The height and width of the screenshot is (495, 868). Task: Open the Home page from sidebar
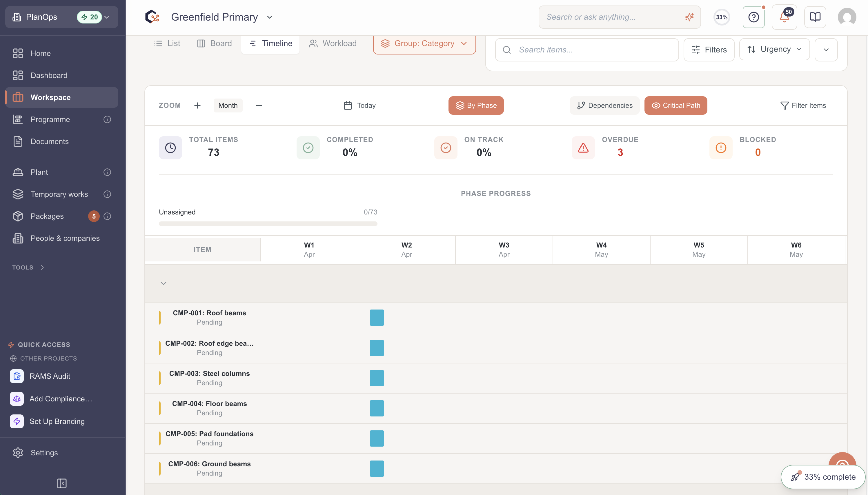click(x=61, y=53)
